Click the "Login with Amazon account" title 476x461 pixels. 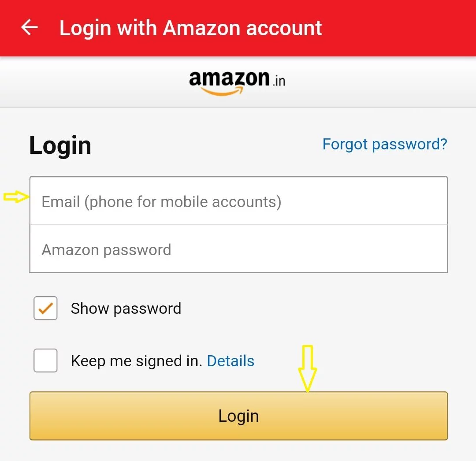[190, 28]
